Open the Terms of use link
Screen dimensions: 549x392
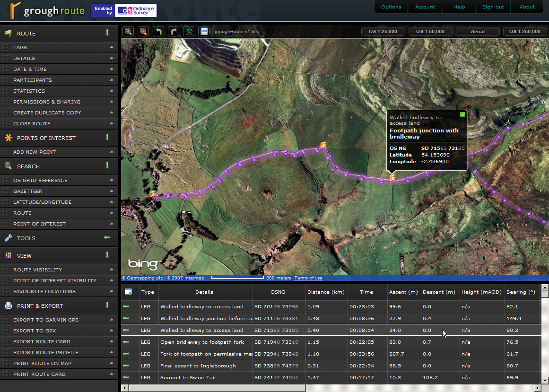pyautogui.click(x=308, y=278)
